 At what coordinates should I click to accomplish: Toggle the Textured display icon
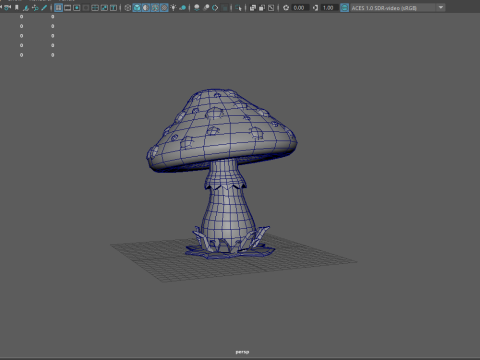point(164,7)
